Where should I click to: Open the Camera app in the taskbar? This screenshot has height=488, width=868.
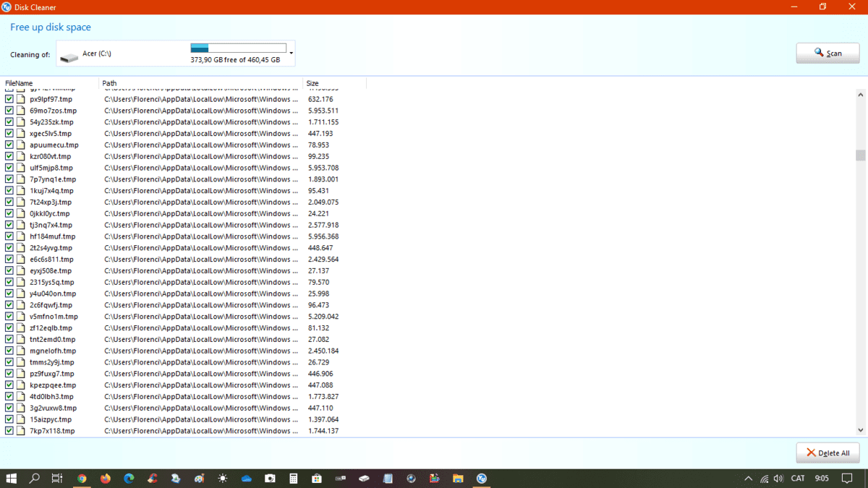pos(270,479)
